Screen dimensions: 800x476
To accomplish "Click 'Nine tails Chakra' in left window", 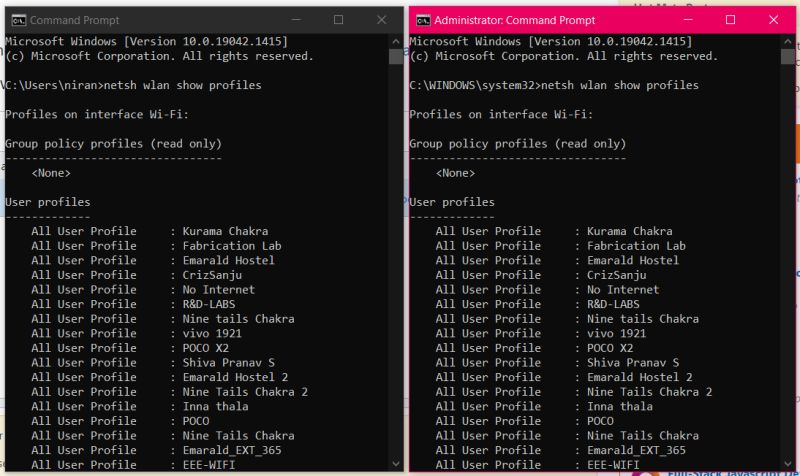I will pyautogui.click(x=238, y=319).
